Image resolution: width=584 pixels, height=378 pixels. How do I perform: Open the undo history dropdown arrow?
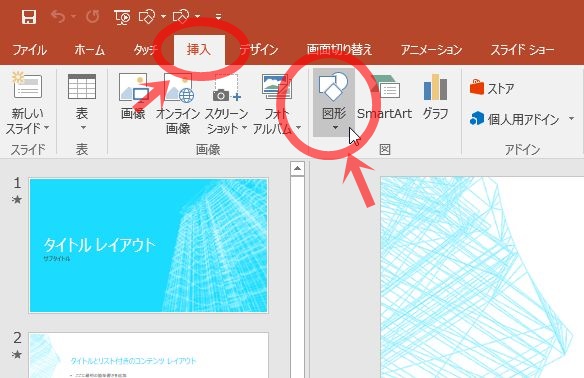click(74, 16)
